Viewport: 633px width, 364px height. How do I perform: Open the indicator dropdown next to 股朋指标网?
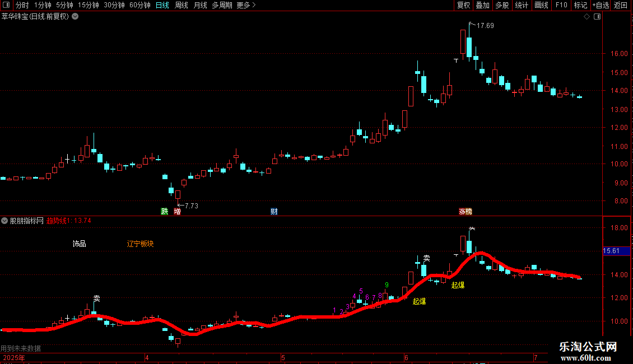pyautogui.click(x=4, y=221)
